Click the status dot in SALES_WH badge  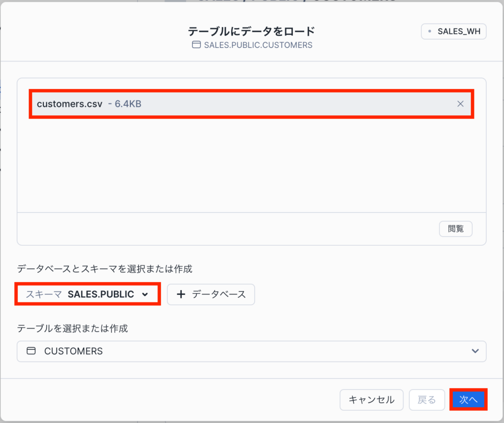[x=430, y=32]
